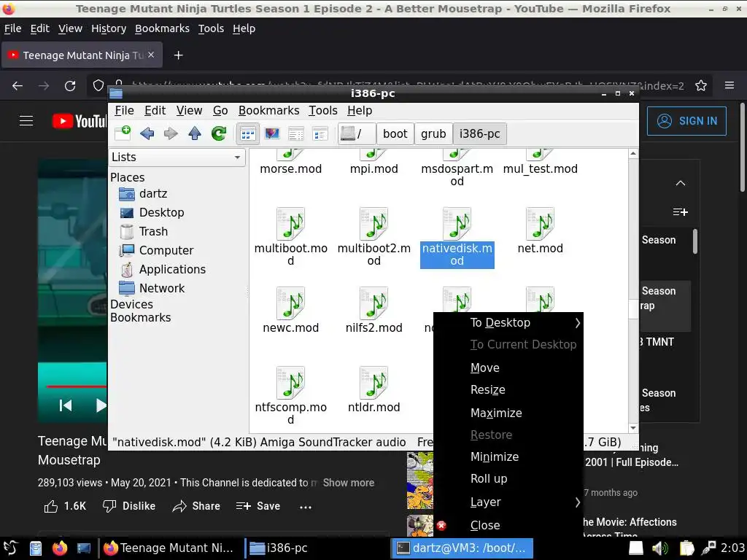Image resolution: width=747 pixels, height=560 pixels.
Task: Go forward with the gray right arrow
Action: point(171,134)
